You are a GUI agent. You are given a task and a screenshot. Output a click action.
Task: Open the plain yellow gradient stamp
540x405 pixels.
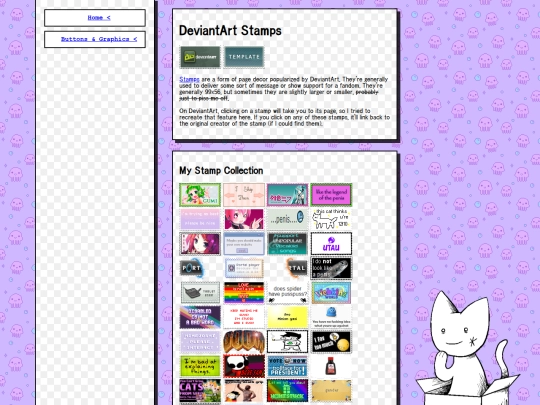tap(288, 317)
